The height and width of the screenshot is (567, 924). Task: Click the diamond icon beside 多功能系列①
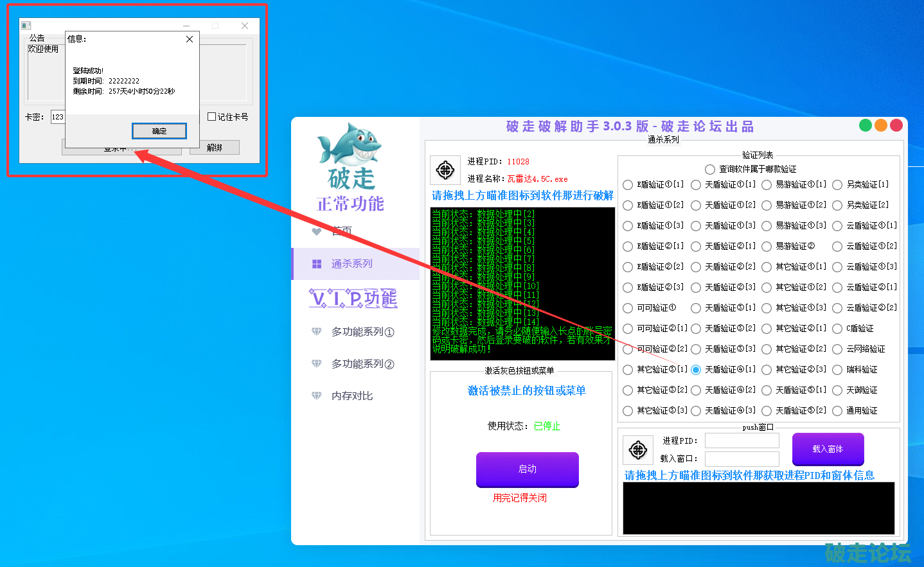[x=317, y=332]
